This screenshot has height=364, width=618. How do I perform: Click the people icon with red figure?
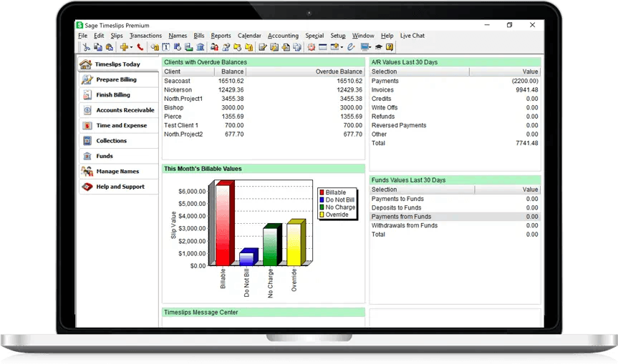pos(214,47)
